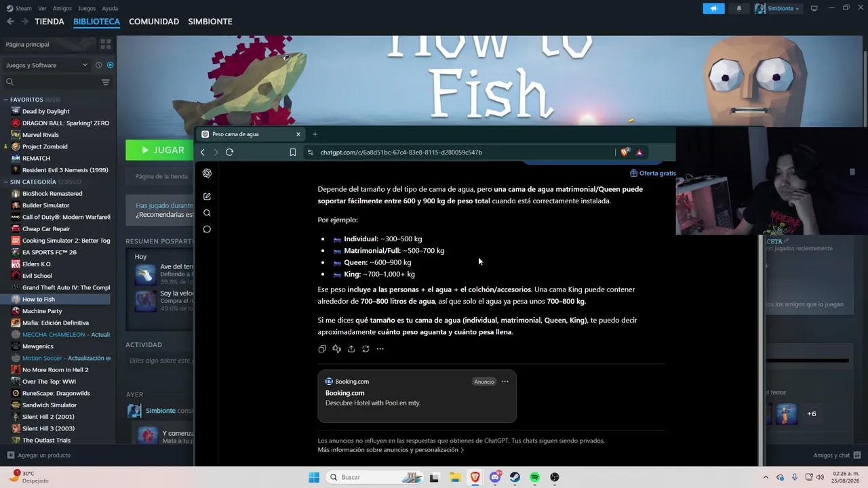This screenshot has height=488, width=868.
Task: Click 'Agregar un producto' in Steam
Action: point(39,455)
